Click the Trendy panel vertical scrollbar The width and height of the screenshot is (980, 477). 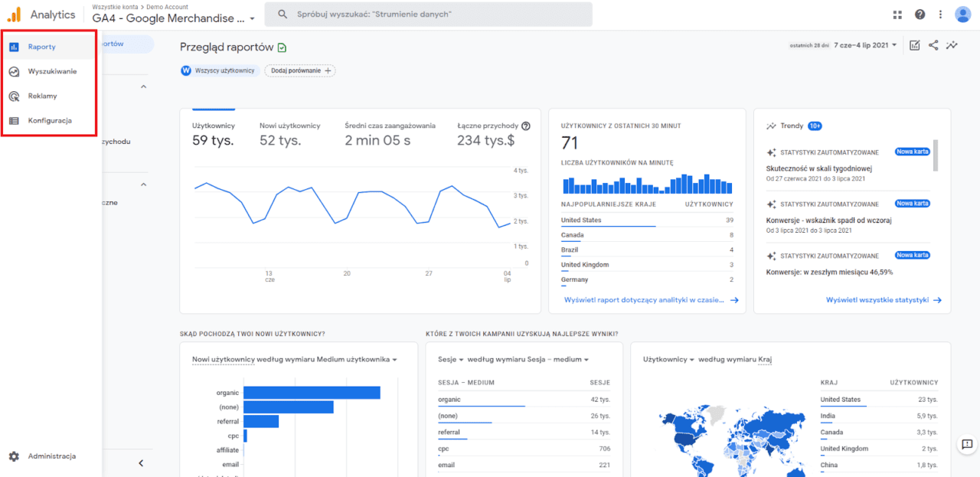coord(936,155)
